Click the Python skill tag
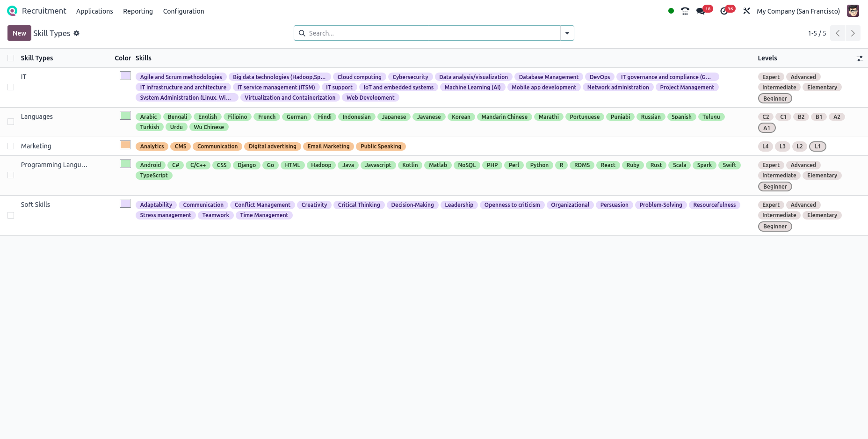This screenshot has height=439, width=868. (x=539, y=165)
